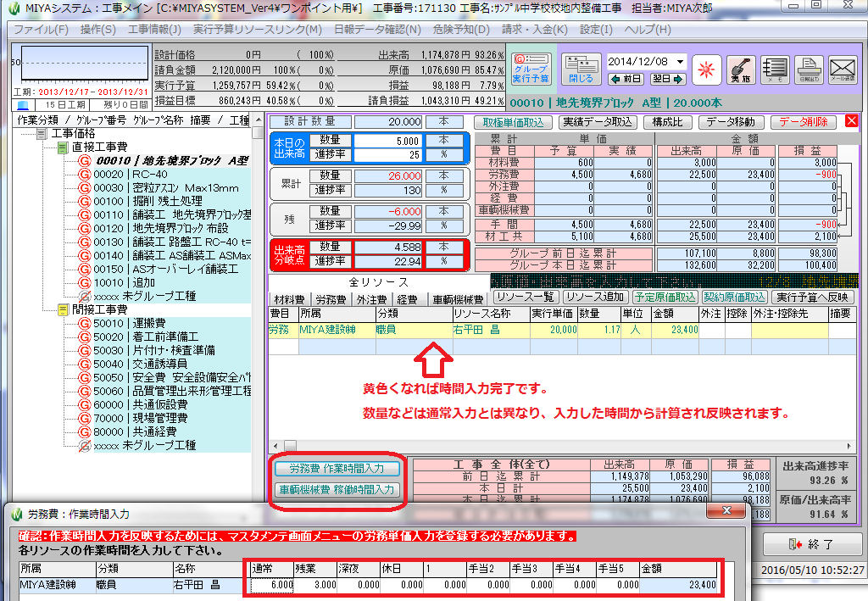Open the 請求・入金(K) menu
The image size is (868, 601).
pyautogui.click(x=535, y=30)
